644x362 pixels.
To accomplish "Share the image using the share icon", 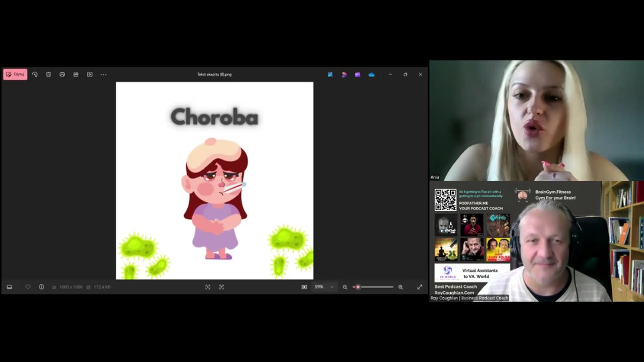I will [76, 74].
